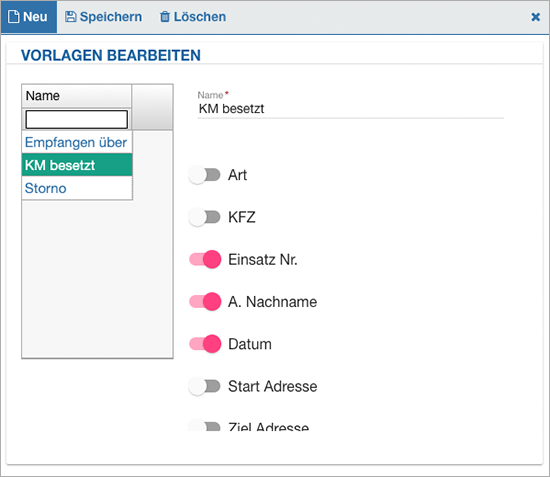Select the Empfangen über template
The height and width of the screenshot is (477, 550).
click(77, 142)
